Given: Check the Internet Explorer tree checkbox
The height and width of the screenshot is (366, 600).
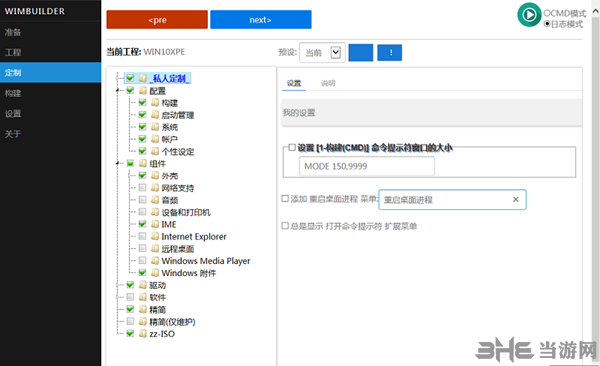Looking at the screenshot, I should pyautogui.click(x=142, y=236).
